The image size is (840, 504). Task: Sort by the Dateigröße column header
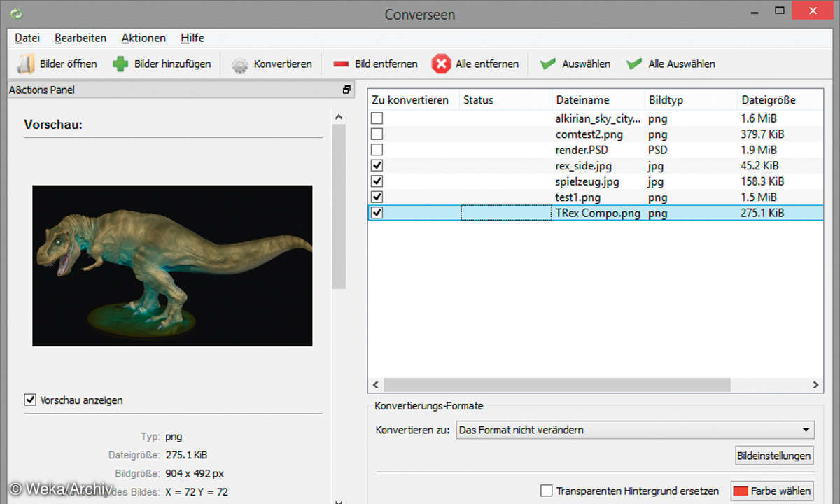coord(780,100)
